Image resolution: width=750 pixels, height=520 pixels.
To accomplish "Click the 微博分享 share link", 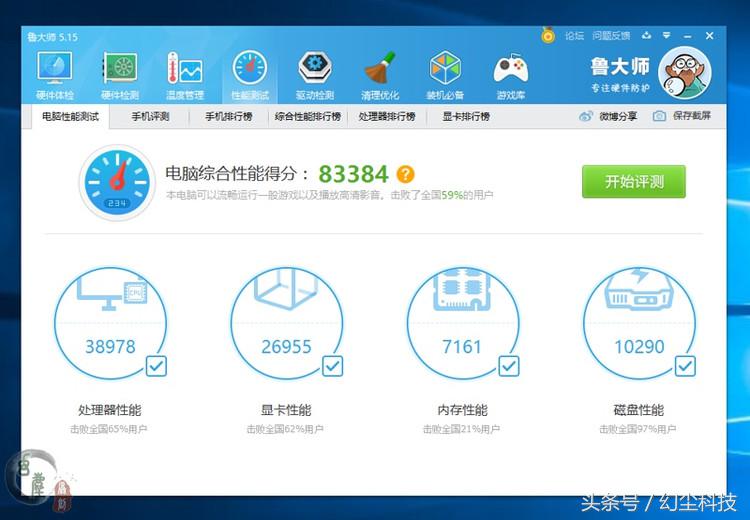I will (x=618, y=116).
